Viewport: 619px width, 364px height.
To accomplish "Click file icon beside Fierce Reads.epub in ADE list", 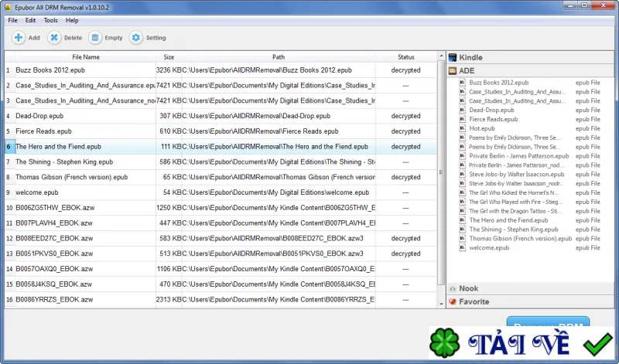I will tap(462, 119).
